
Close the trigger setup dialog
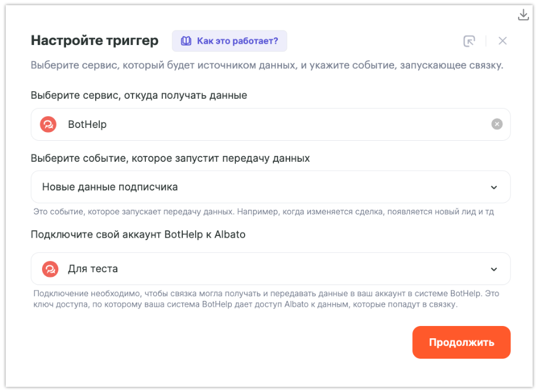pos(502,41)
